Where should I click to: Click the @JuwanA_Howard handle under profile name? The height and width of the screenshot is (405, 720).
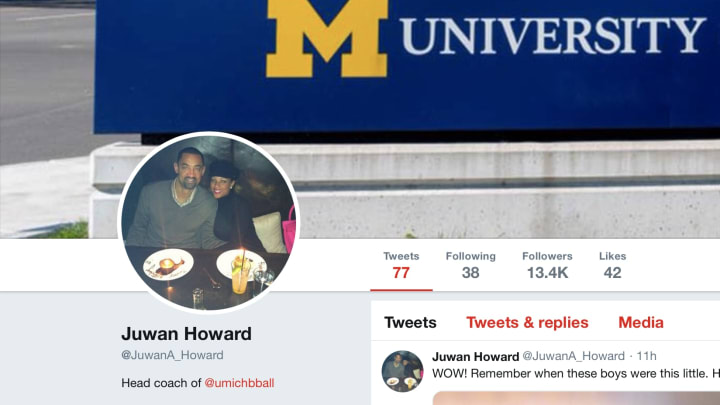(x=172, y=355)
